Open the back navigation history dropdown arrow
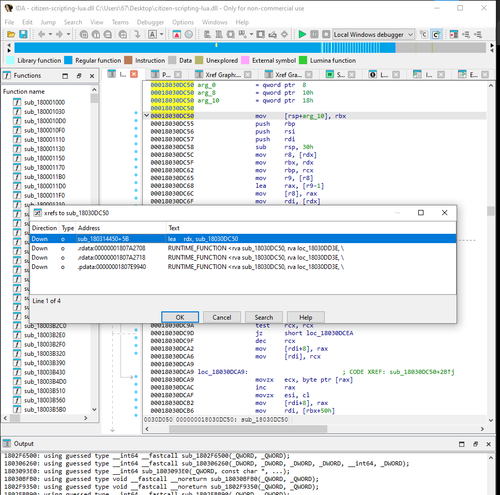Viewport: 500px width, 495px height. 50,34
